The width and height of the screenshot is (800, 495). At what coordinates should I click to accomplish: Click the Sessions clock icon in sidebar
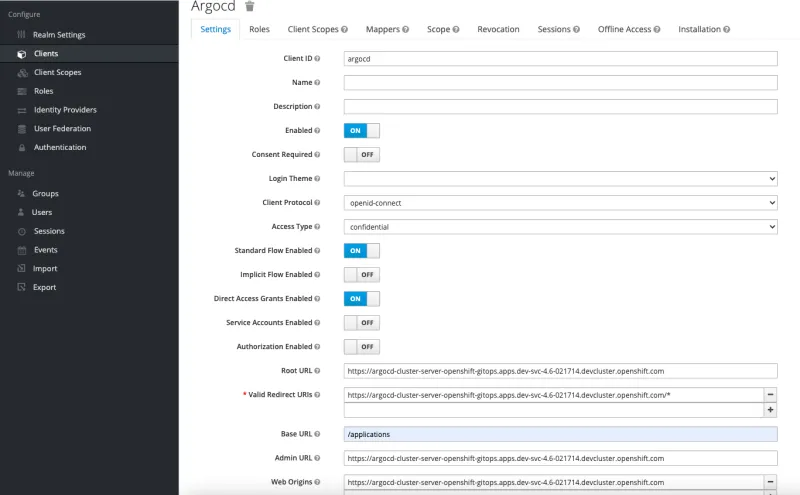click(21, 232)
